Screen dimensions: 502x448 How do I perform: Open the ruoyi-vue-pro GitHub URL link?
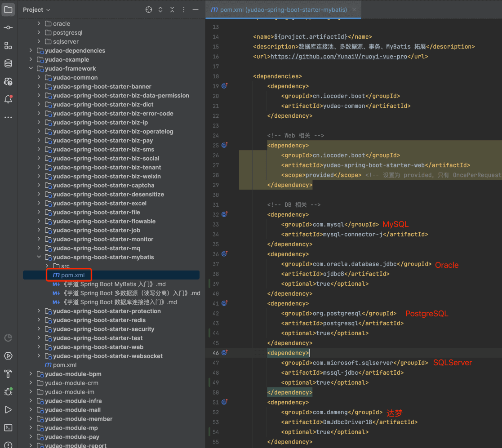[339, 57]
